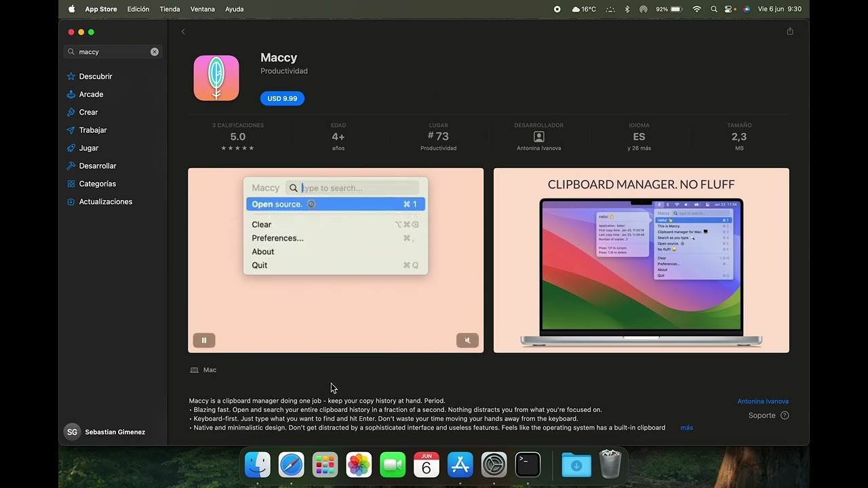
Task: Pause the preview video
Action: [204, 340]
